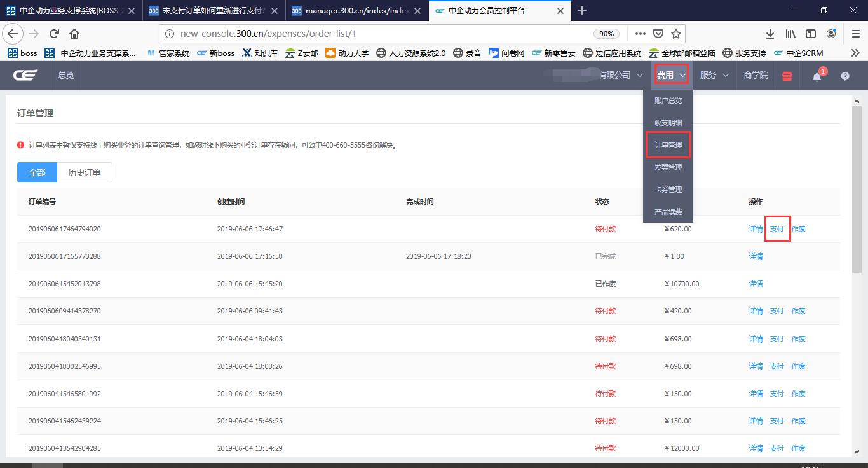The image size is (868, 468).
Task: Click the 90% zoom level indicator
Action: pyautogui.click(x=607, y=34)
